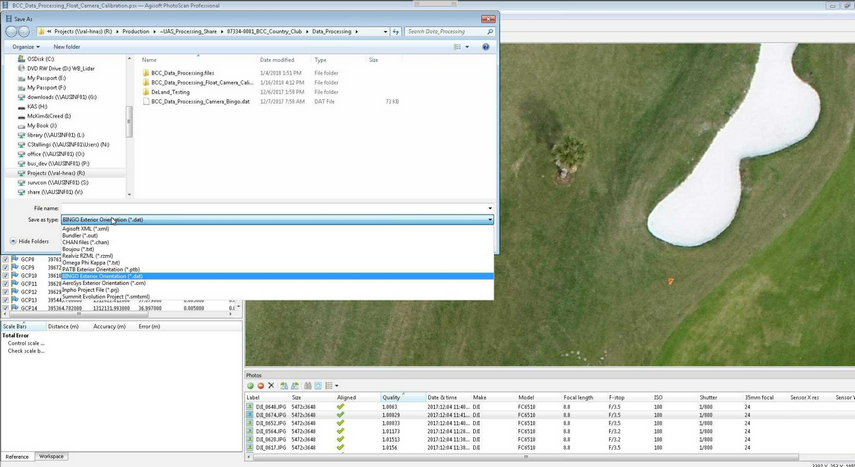The height and width of the screenshot is (467, 855).
Task: Switch to the Reference tab
Action: pos(17,457)
